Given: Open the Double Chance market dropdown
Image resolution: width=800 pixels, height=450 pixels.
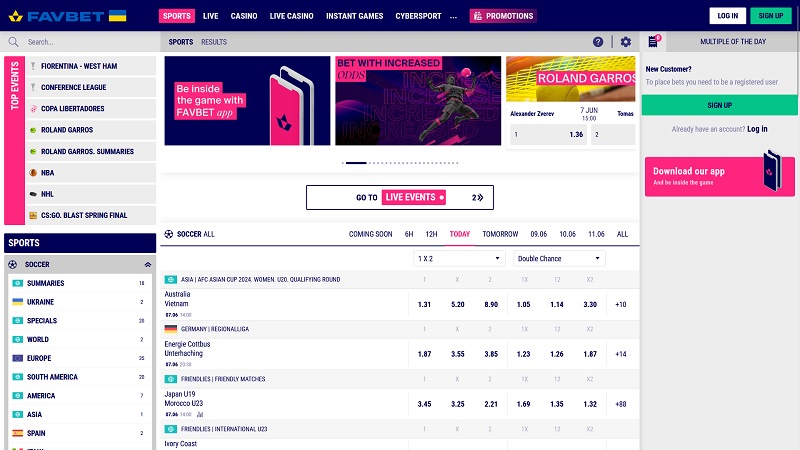Looking at the screenshot, I should coord(559,258).
